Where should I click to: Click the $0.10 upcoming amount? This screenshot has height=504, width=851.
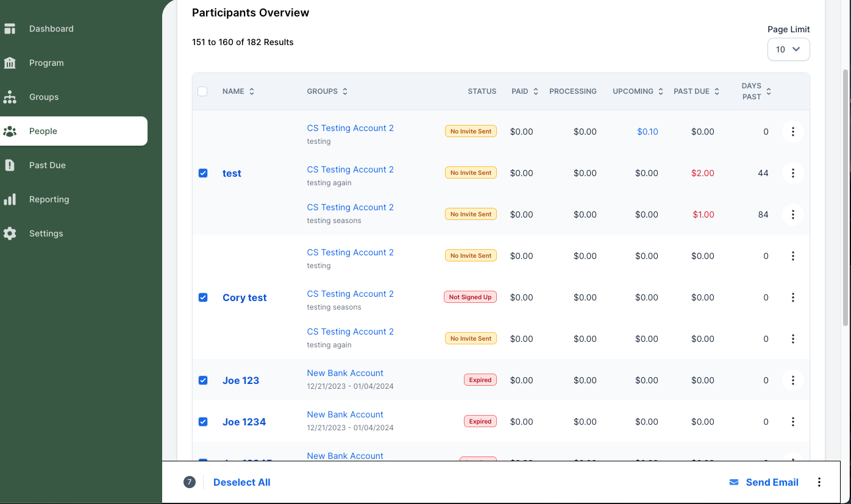pyautogui.click(x=647, y=132)
